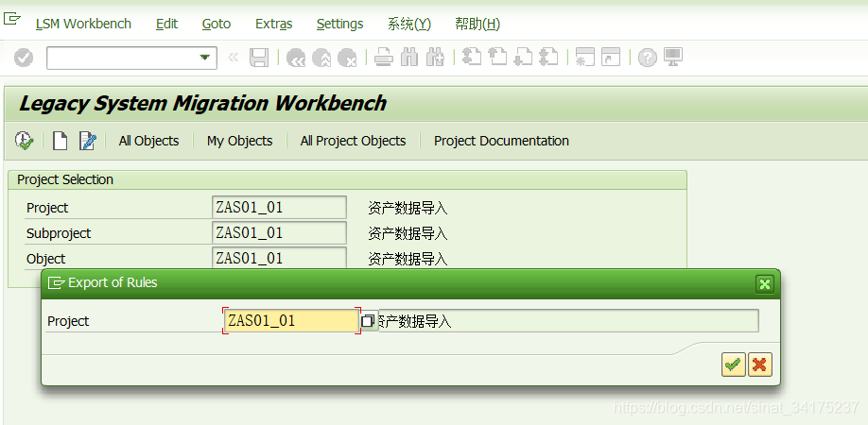
Task: Expand the command field dropdown arrow
Action: pos(205,58)
